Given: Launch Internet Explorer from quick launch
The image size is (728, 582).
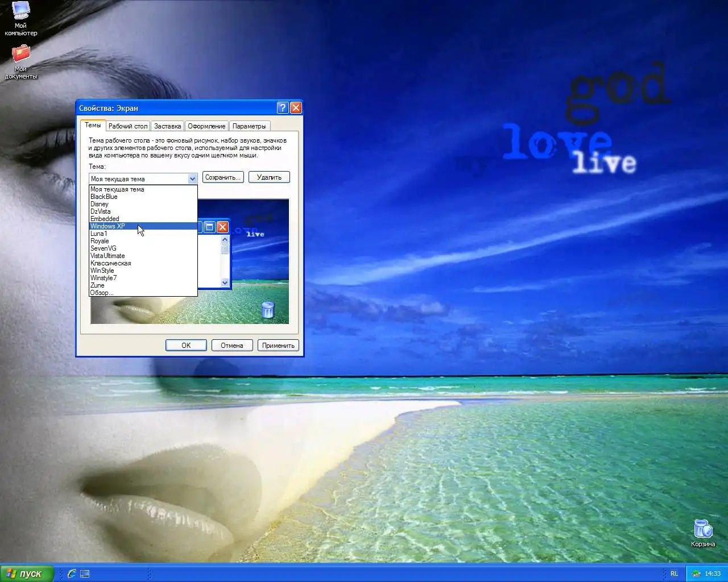Looking at the screenshot, I should click(x=72, y=573).
